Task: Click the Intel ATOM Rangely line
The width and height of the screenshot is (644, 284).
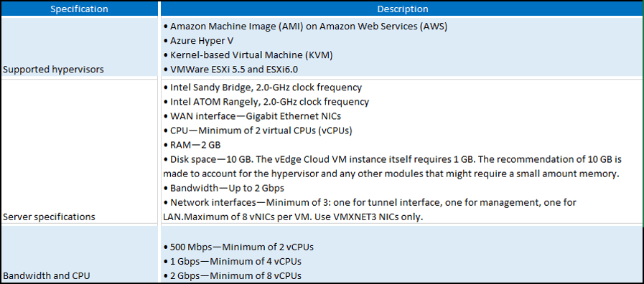Action: [x=266, y=101]
